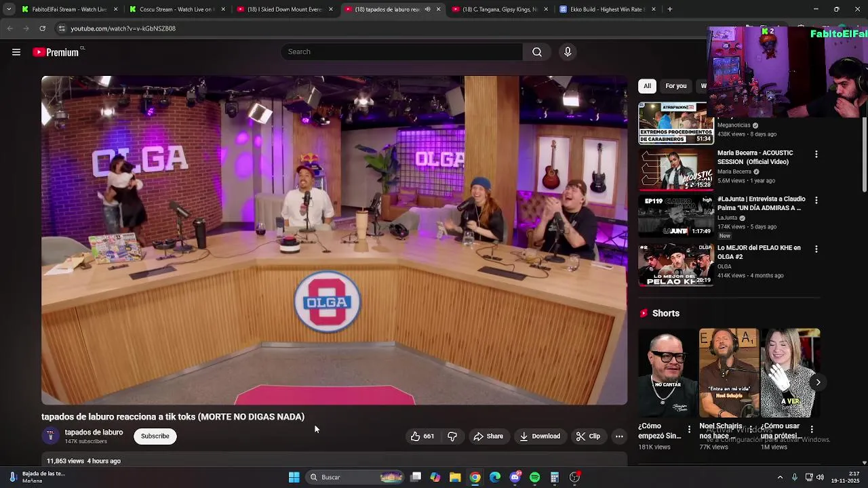Open the tab search dropdown arrow
The width and height of the screenshot is (868, 488).
9,9
